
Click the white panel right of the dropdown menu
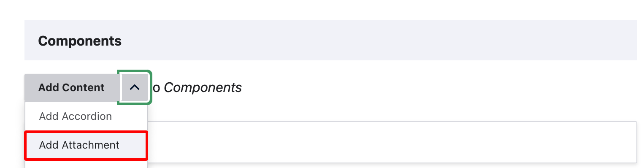click(392, 142)
